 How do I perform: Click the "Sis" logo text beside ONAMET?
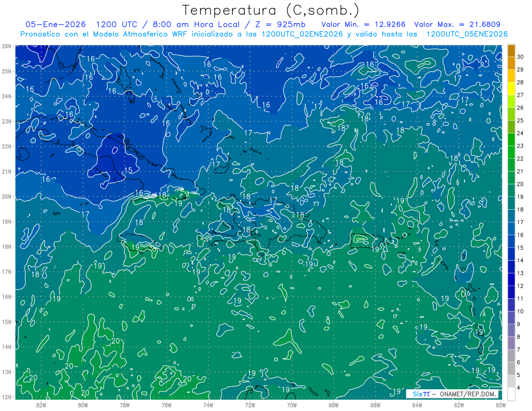point(417,394)
